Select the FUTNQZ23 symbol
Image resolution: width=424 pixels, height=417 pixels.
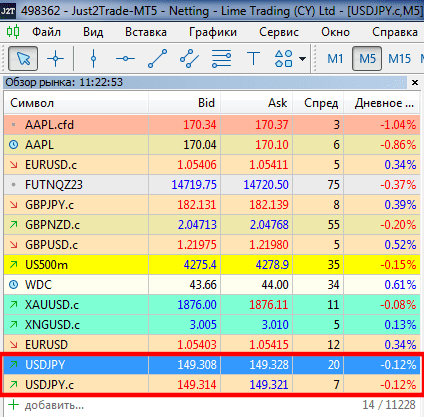coord(54,185)
